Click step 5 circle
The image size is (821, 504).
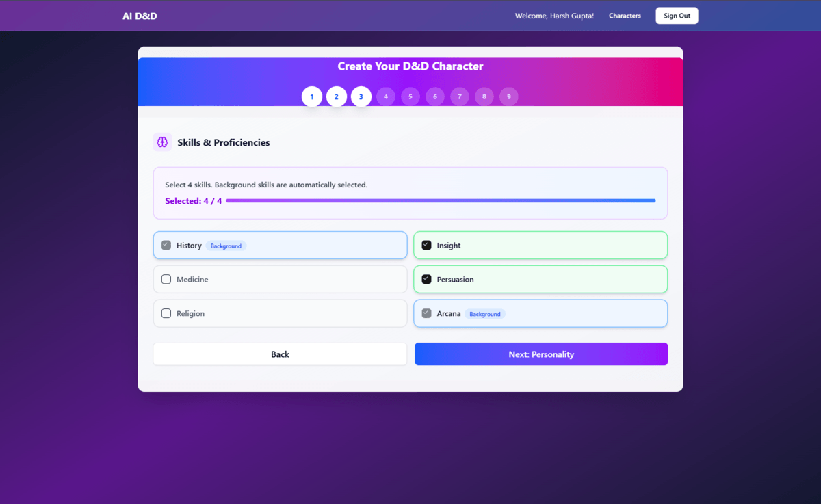pyautogui.click(x=410, y=96)
